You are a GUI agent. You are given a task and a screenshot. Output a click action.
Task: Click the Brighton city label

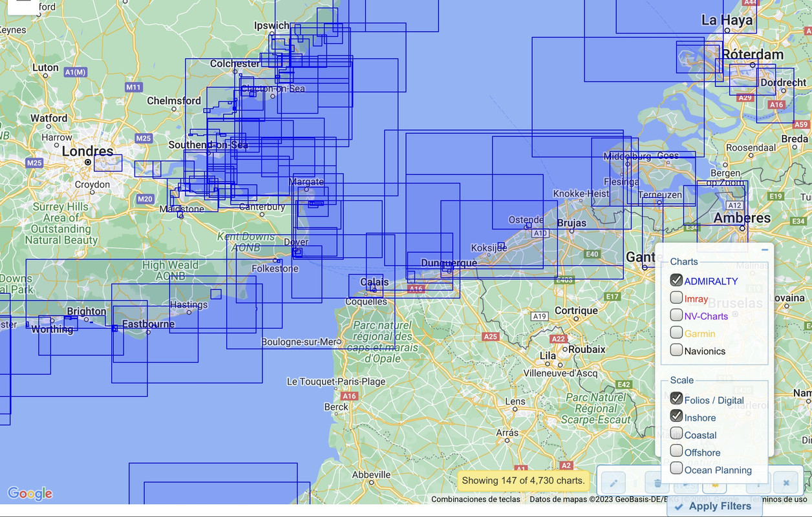(87, 311)
